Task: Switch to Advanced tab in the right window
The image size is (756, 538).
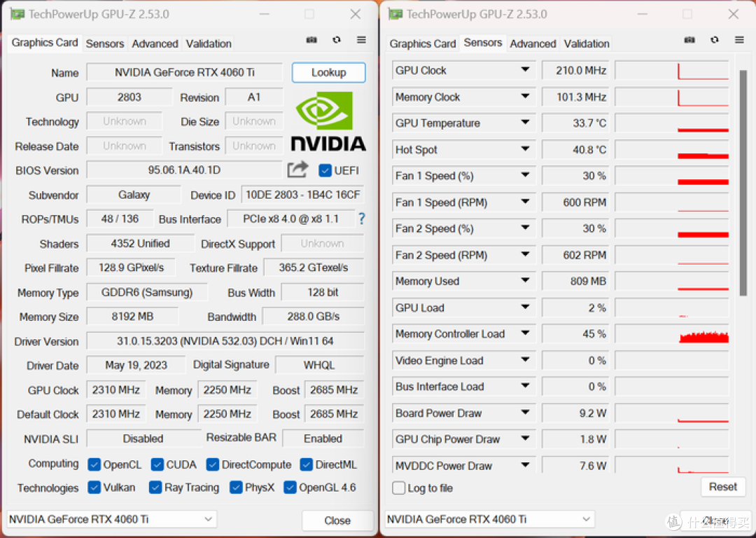Action: coord(533,43)
